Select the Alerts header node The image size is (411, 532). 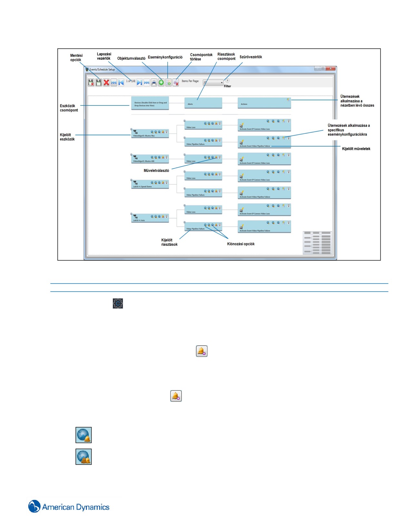click(x=203, y=103)
